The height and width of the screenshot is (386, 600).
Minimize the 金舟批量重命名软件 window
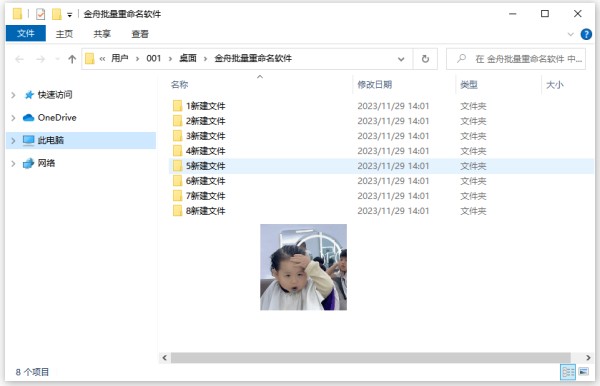[513, 14]
